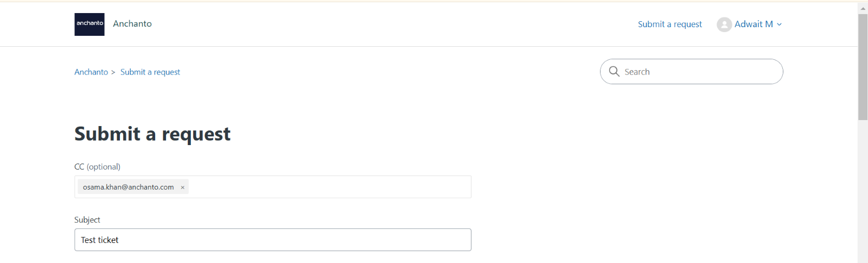Open Submit a request link in header
Screen dimensions: 868x263
tap(670, 24)
